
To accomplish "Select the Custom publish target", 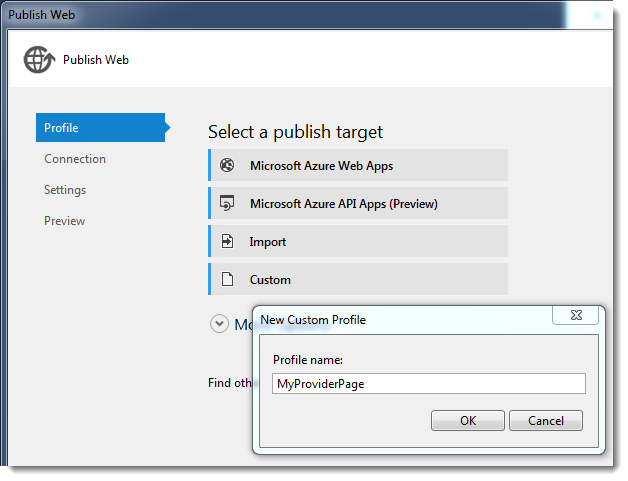I will point(358,279).
